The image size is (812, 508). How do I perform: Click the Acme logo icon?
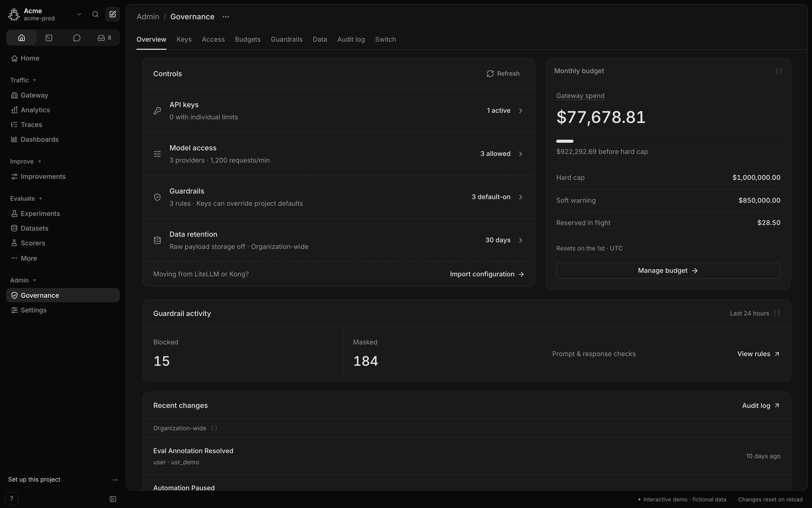coord(14,14)
